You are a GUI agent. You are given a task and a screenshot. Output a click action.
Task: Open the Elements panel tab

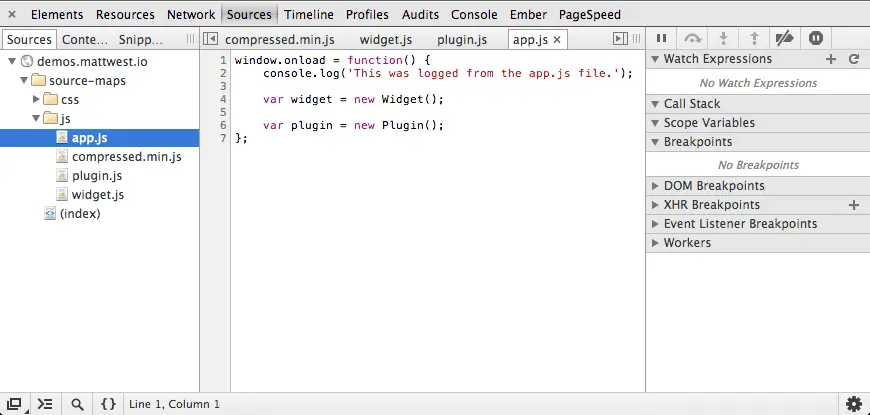[x=57, y=14]
